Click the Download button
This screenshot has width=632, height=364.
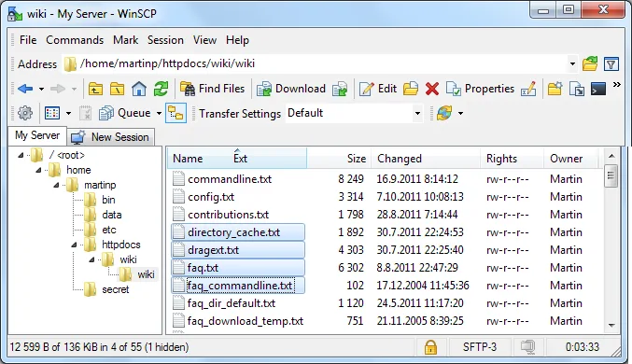point(291,89)
